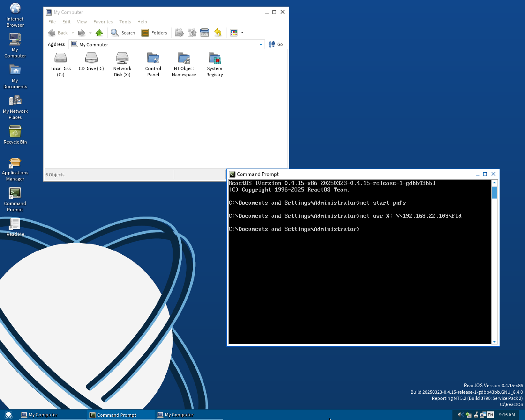
Task: Toggle the Folders pane button
Action: [x=154, y=33]
